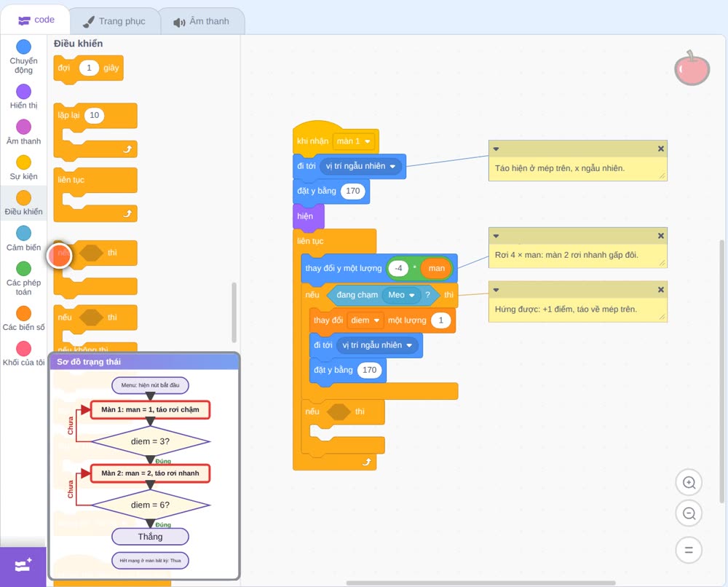Collapse the 'Rơi 4 × man' comment
This screenshot has height=587, width=728.
click(496, 236)
